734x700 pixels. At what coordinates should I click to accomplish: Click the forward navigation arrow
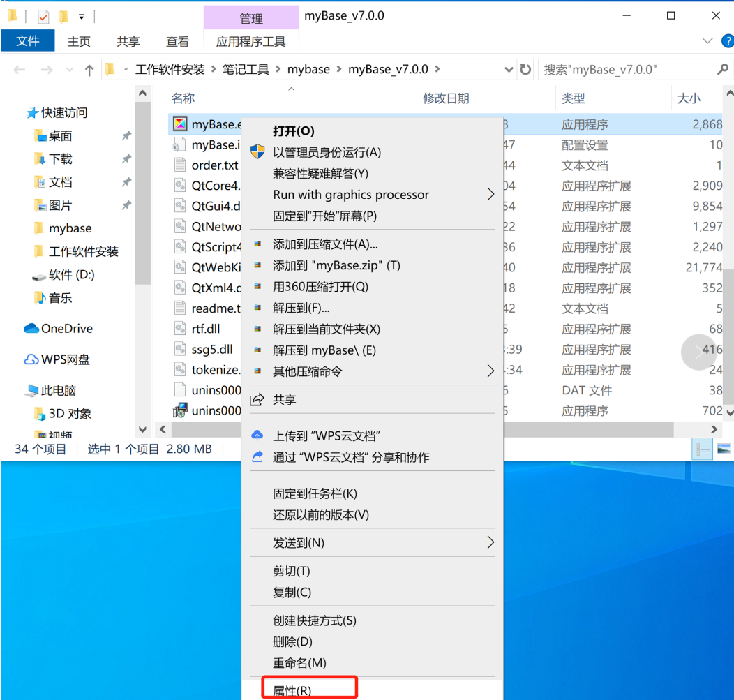point(46,70)
